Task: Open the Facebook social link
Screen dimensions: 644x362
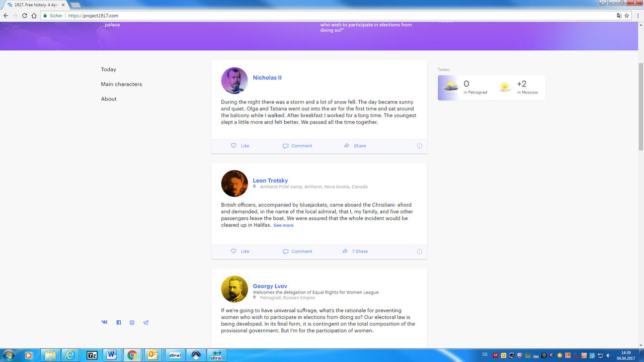Action: pos(119,323)
